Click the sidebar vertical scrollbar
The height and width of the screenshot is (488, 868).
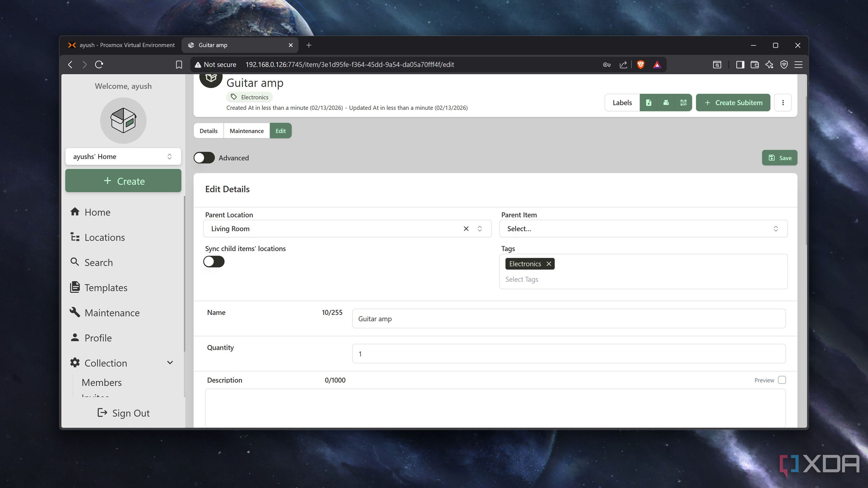(x=184, y=273)
